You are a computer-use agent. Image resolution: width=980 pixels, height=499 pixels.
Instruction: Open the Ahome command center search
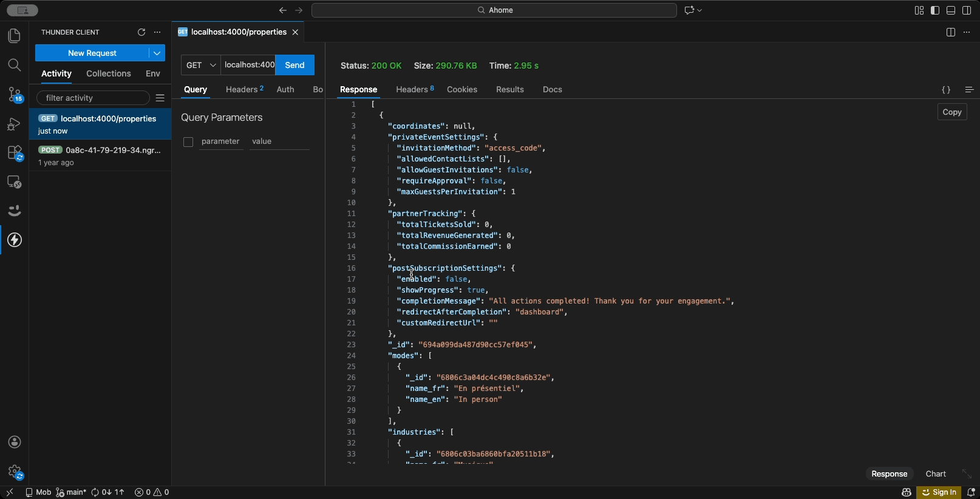pyautogui.click(x=494, y=10)
